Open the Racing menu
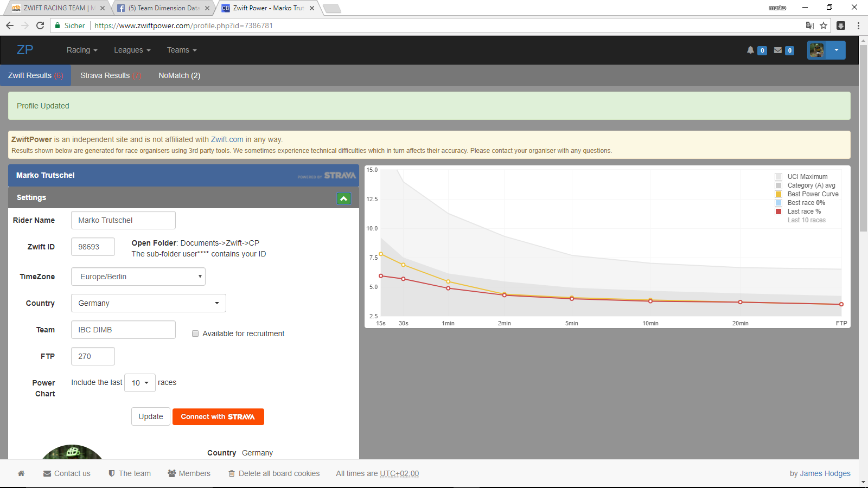 81,50
